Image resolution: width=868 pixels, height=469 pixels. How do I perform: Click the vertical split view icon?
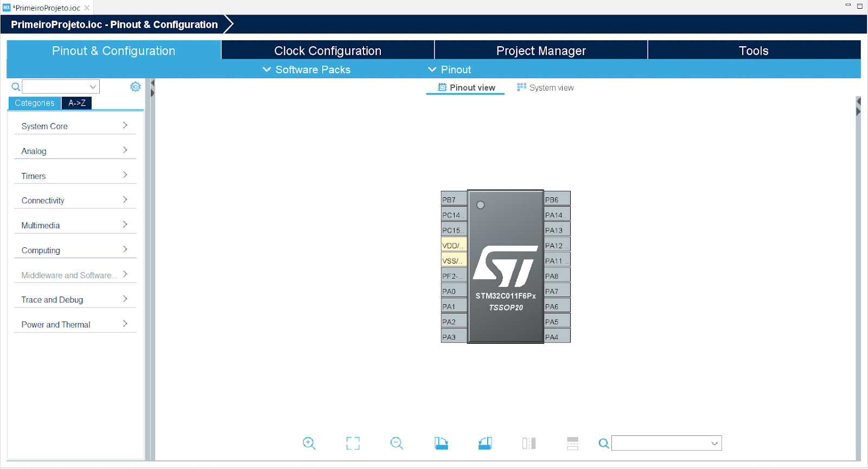(529, 443)
